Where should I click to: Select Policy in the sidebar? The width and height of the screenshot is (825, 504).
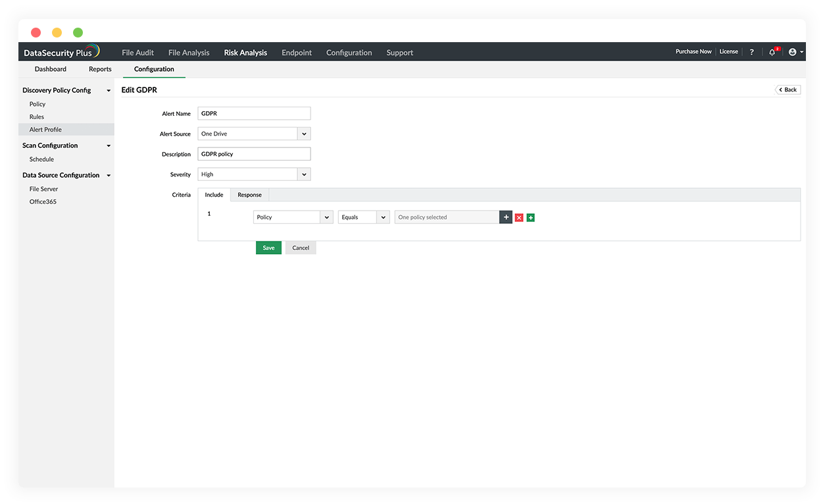click(x=37, y=104)
